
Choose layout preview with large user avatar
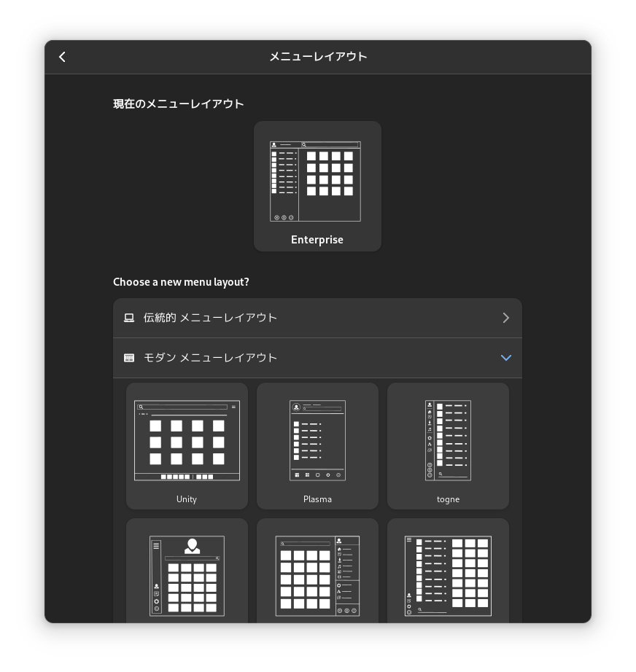(x=187, y=575)
